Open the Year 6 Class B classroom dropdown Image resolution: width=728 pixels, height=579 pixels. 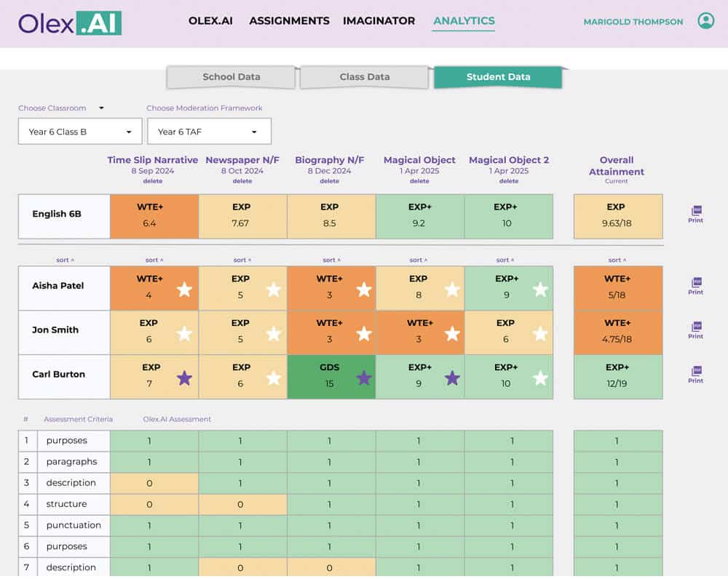point(80,132)
